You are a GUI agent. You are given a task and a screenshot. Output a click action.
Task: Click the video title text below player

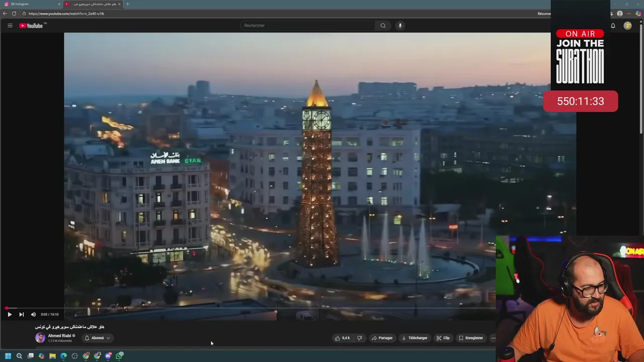[x=69, y=327]
